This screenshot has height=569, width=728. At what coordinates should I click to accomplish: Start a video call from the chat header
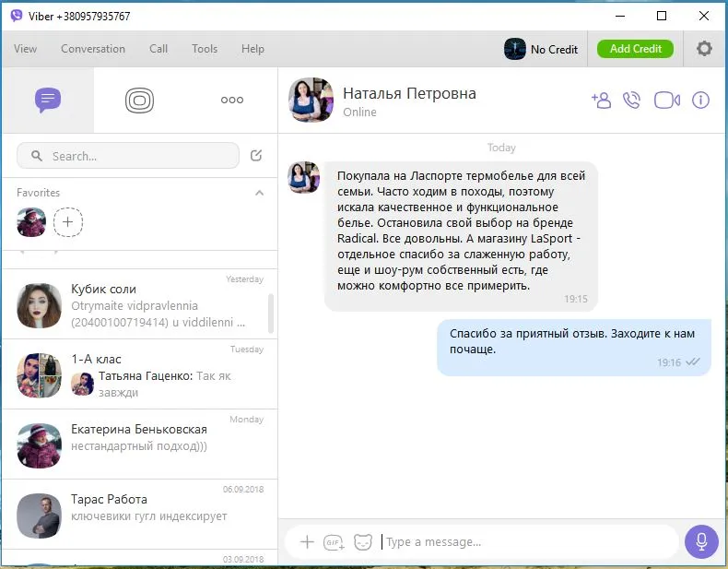coord(667,100)
